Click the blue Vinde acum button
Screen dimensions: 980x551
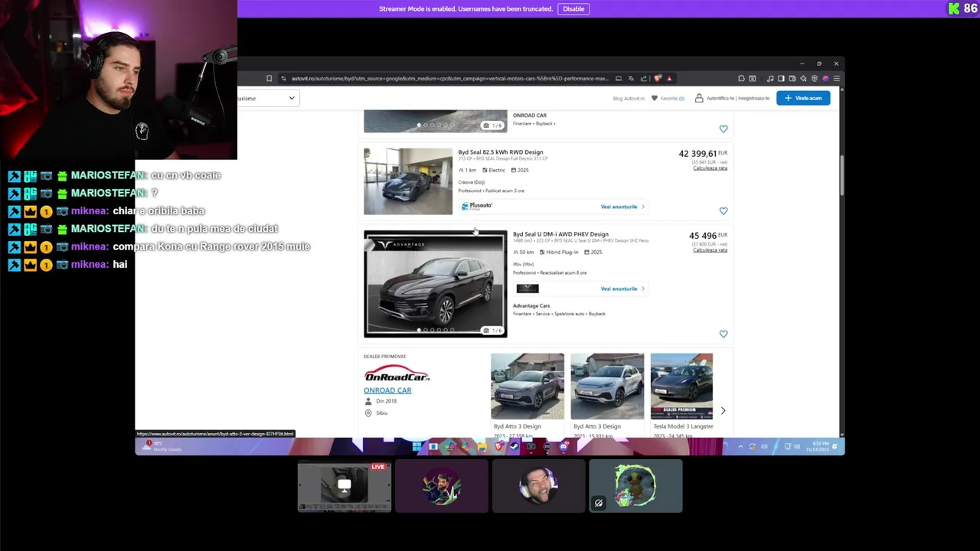pos(803,98)
